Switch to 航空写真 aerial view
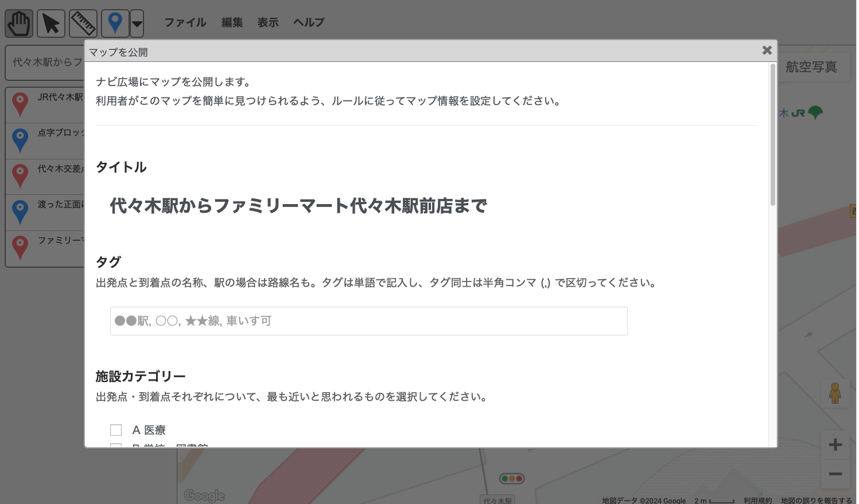Image resolution: width=859 pixels, height=504 pixels. (x=811, y=67)
